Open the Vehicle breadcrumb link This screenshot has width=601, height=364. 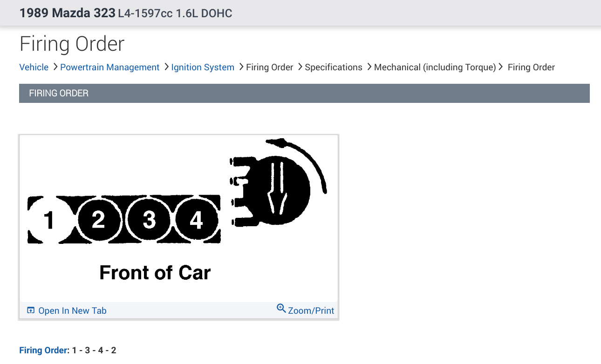click(34, 67)
